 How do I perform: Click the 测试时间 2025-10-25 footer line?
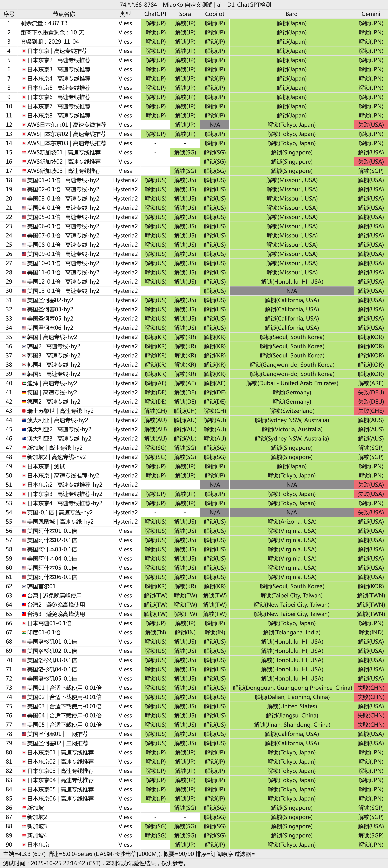tap(95, 863)
